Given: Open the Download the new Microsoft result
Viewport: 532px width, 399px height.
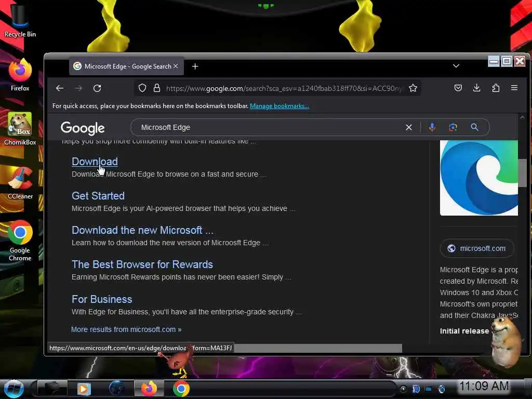Looking at the screenshot, I should [142, 230].
